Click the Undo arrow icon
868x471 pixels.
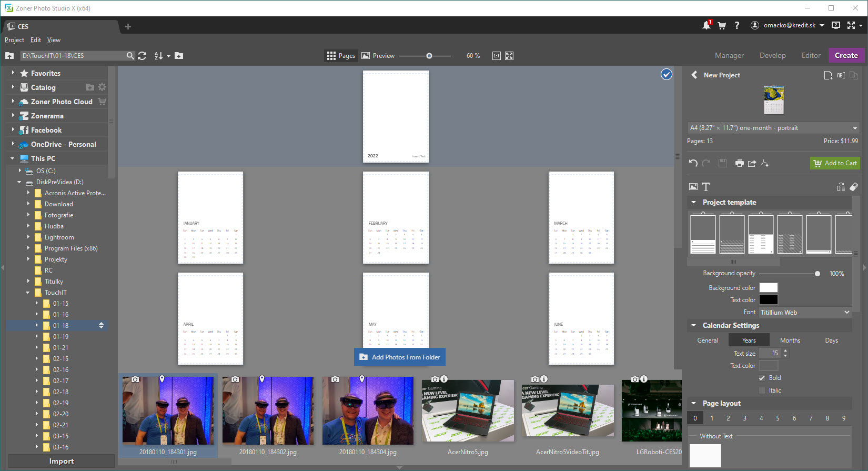693,163
